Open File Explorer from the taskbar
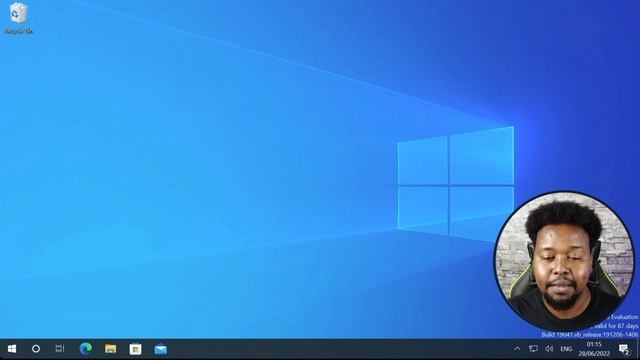The image size is (640, 360). (x=111, y=349)
